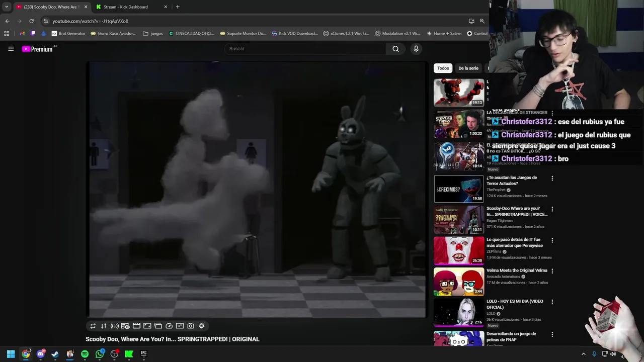
Task: Open the apps grid in bookmarks bar
Action: [7, 34]
